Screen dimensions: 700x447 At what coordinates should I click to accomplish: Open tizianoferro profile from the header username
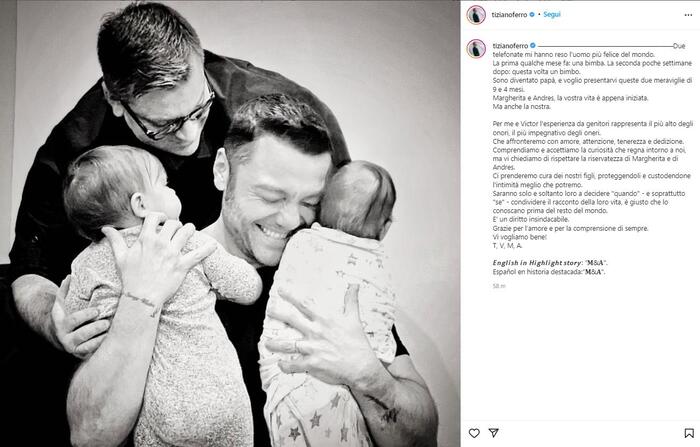click(509, 15)
